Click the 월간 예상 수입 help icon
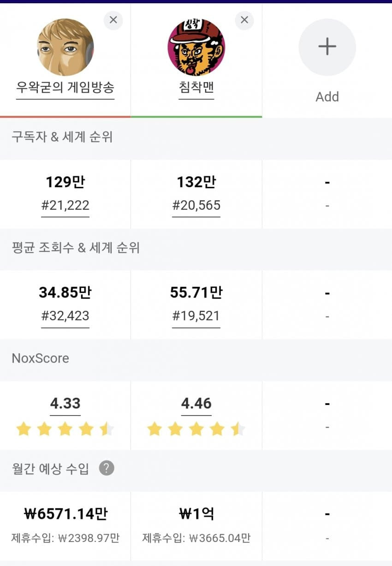This screenshot has width=392, height=566. (107, 468)
